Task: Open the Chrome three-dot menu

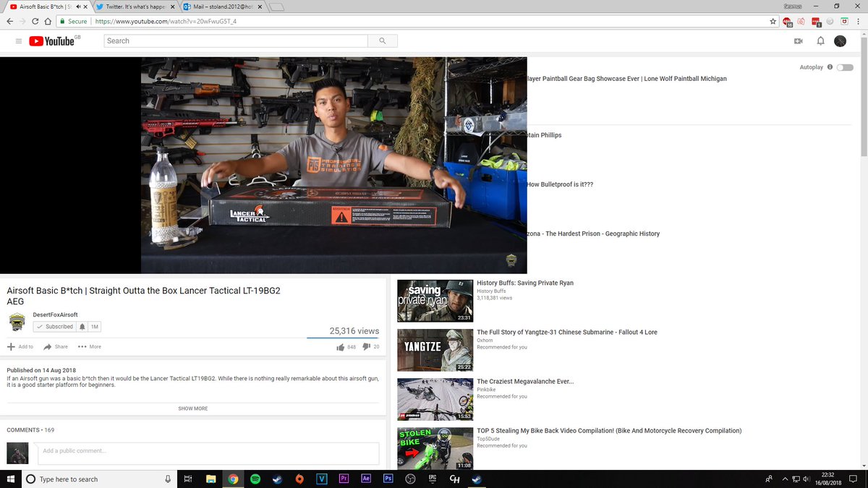Action: tap(859, 21)
